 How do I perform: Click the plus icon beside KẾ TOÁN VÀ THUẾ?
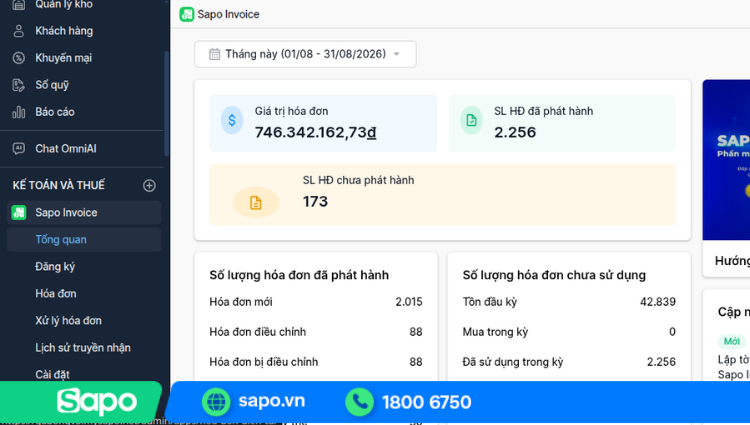tap(149, 185)
